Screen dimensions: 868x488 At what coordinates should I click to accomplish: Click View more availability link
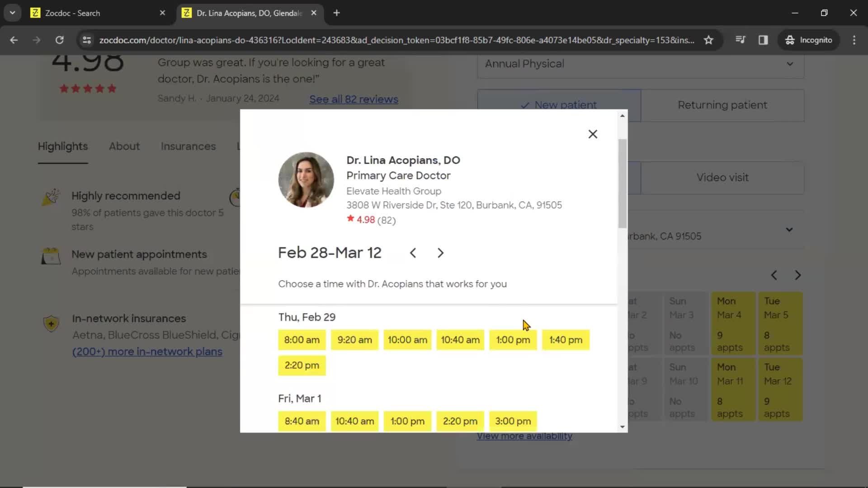[x=524, y=437]
